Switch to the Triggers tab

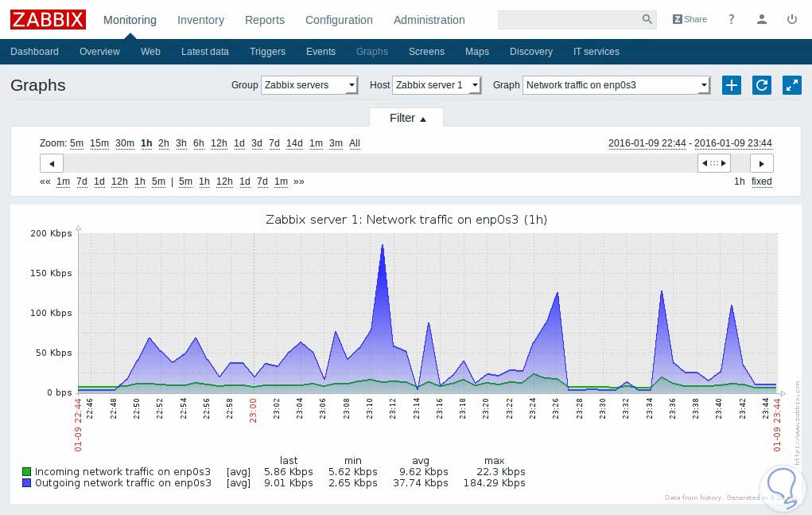click(x=267, y=52)
